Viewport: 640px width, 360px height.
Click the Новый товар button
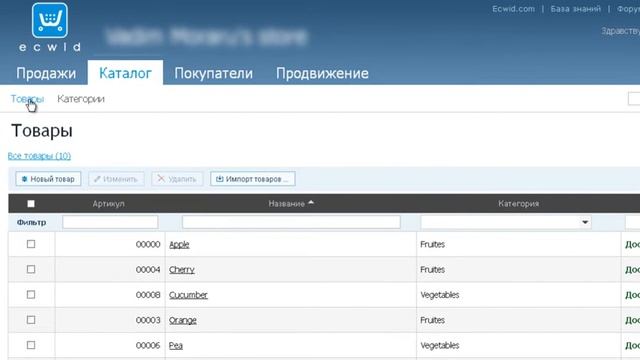(48, 179)
